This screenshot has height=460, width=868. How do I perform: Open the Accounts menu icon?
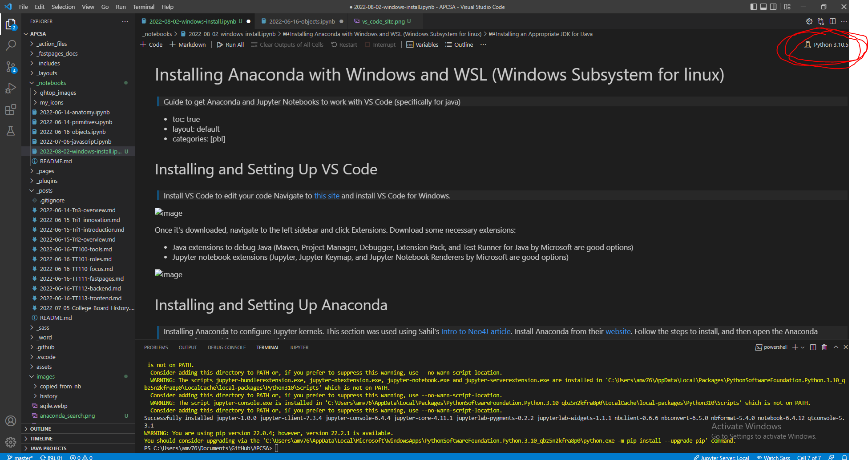11,421
